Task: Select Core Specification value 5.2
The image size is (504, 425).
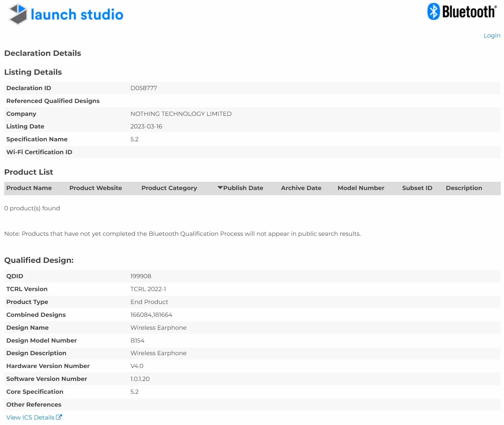Action: click(134, 392)
